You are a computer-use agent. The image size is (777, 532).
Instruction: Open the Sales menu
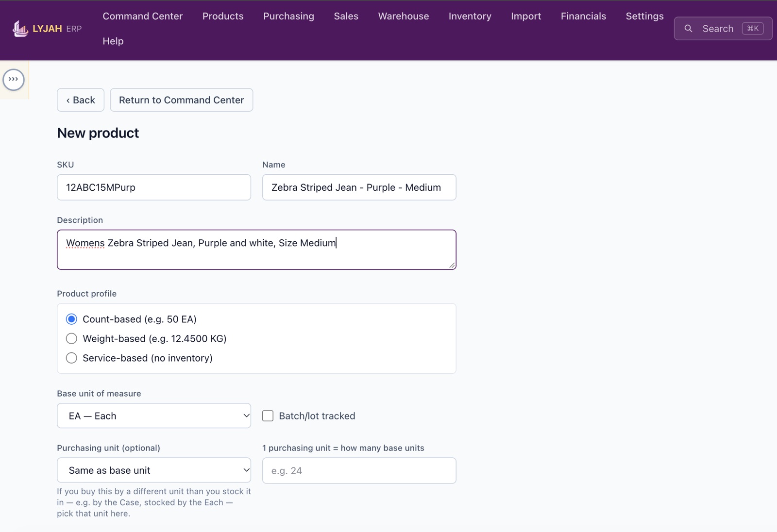(346, 16)
